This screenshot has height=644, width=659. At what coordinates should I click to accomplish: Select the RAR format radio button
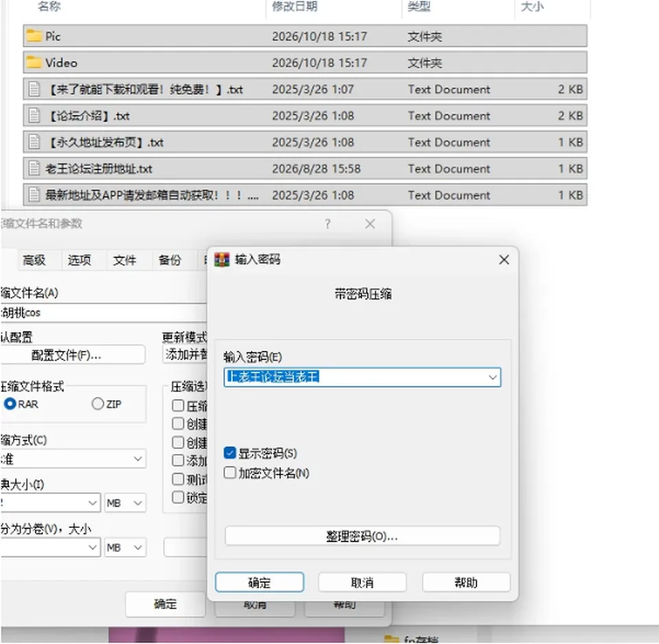pyautogui.click(x=10, y=404)
